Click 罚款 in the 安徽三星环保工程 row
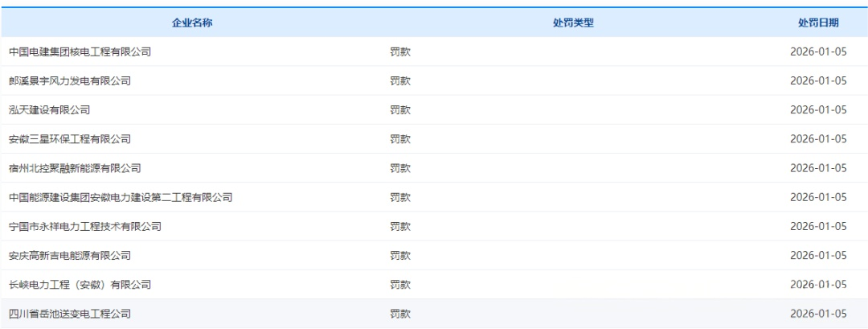 tap(400, 139)
